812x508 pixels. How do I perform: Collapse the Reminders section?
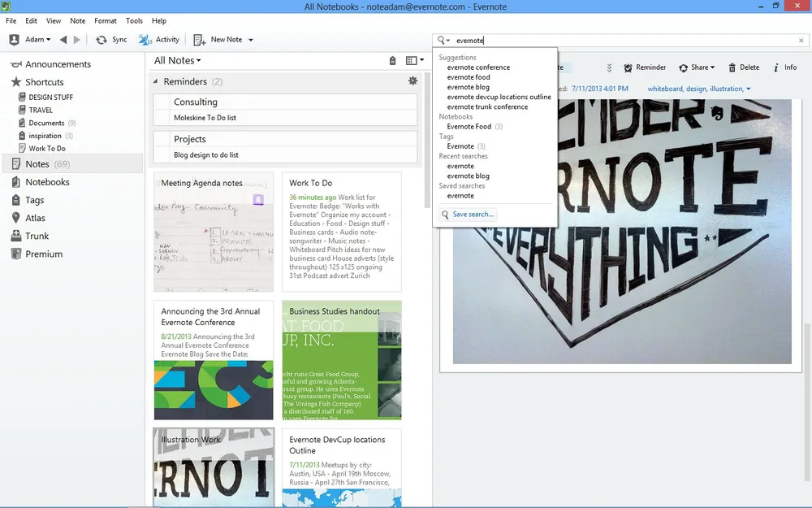154,80
